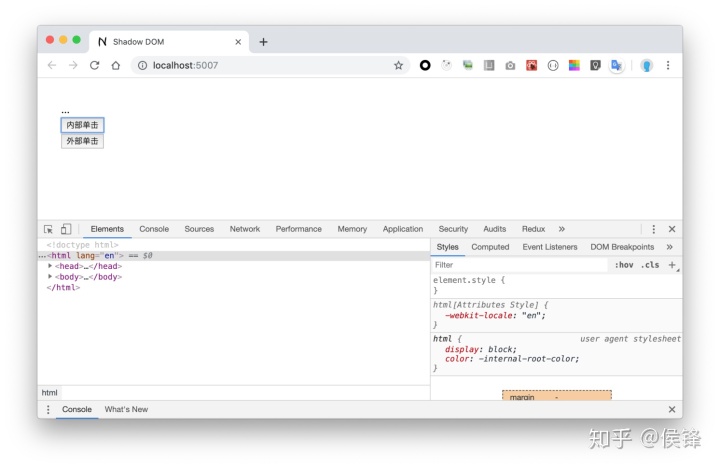View site information icon beside localhost:5007

click(x=142, y=66)
